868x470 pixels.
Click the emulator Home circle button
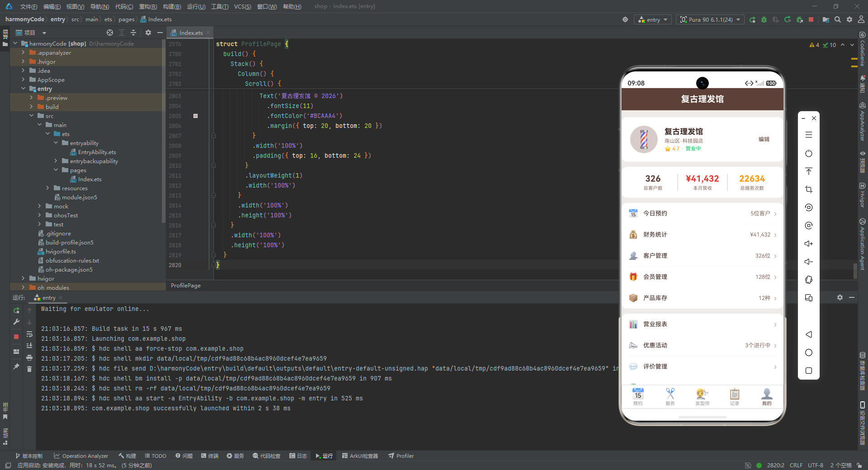point(809,352)
